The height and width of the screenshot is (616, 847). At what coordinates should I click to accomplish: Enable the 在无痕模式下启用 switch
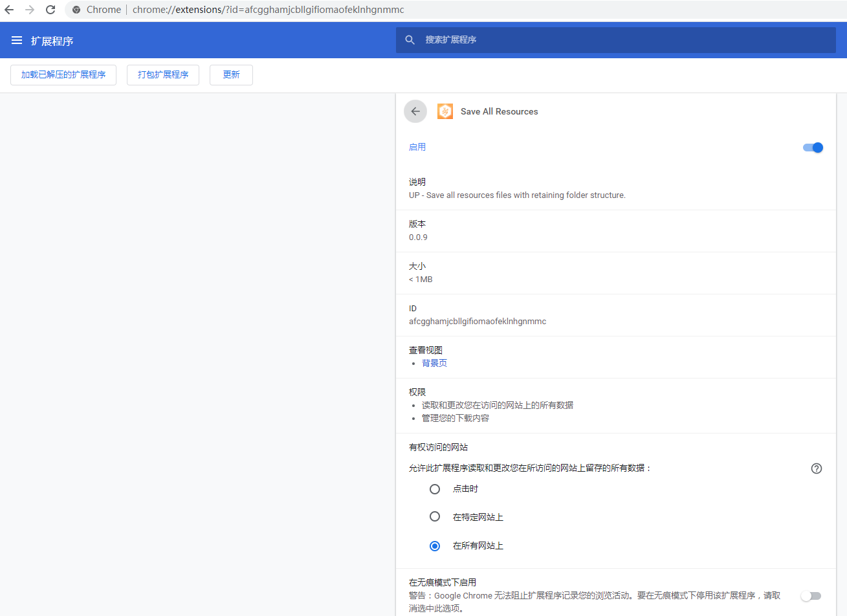tap(811, 596)
